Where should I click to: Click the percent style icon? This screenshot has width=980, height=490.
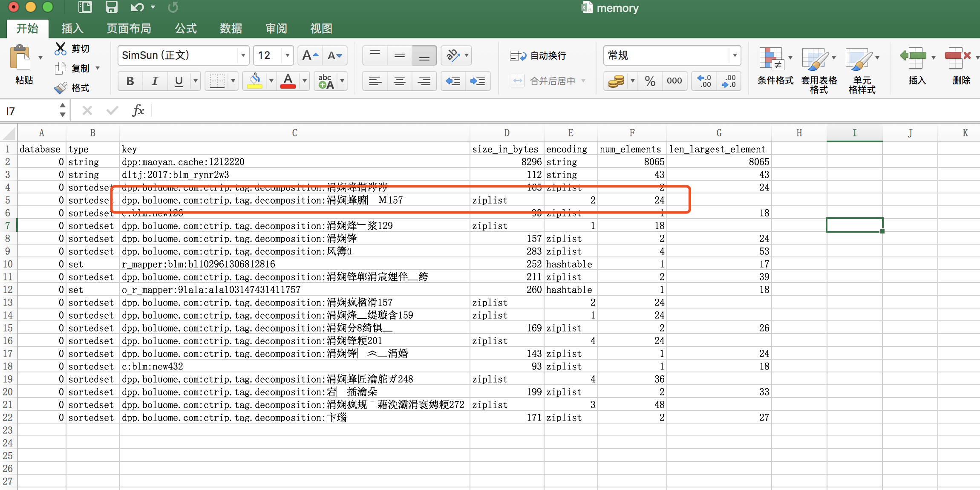pos(650,81)
